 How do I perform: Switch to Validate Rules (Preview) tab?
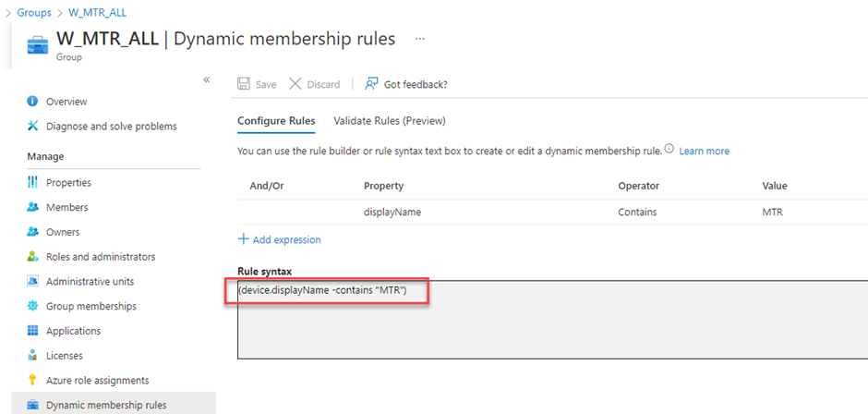click(x=390, y=121)
